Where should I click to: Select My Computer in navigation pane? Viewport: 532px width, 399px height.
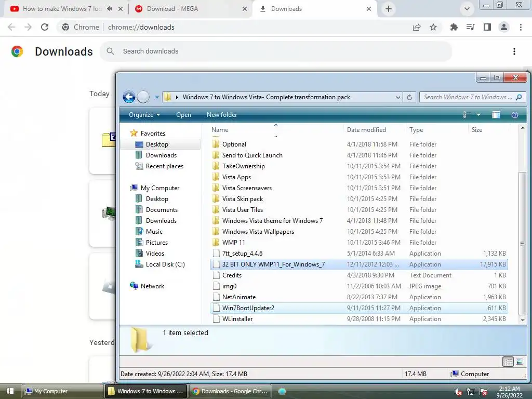tap(160, 188)
